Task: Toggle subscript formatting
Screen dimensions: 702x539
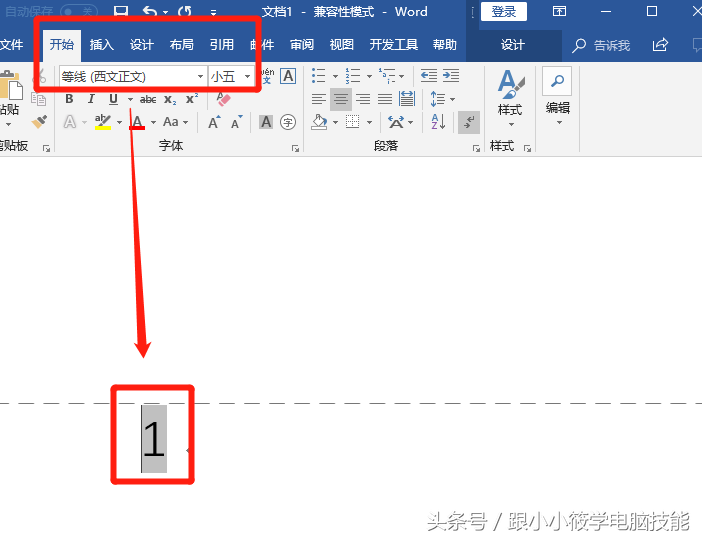Action: [x=170, y=99]
